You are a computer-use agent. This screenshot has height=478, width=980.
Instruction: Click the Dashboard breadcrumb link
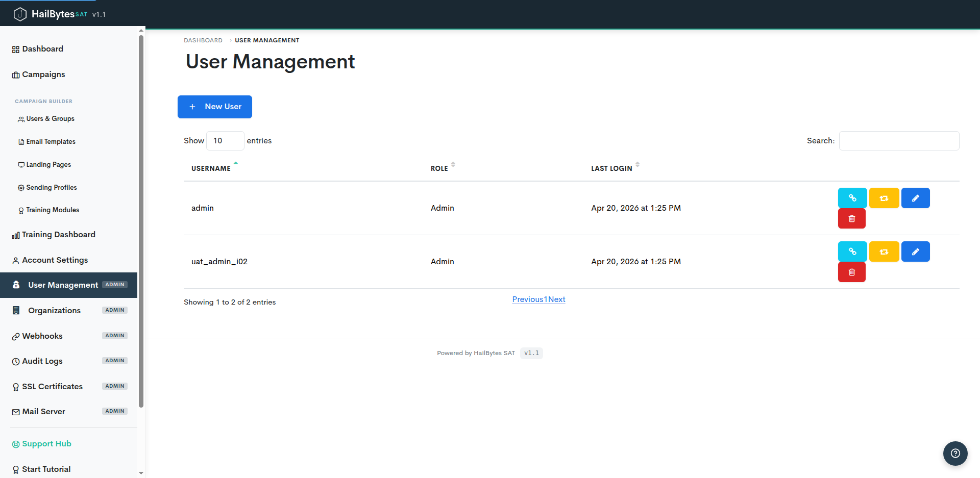click(x=203, y=40)
